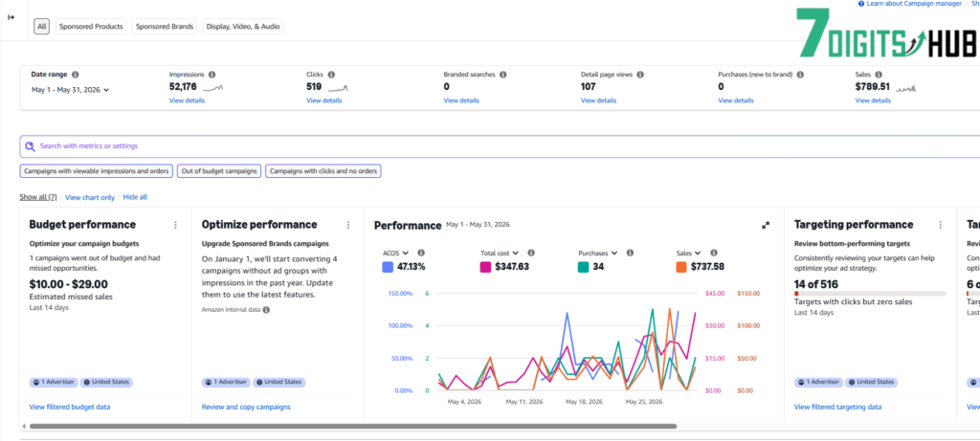The height and width of the screenshot is (441, 980).
Task: Click the Impressions sparkline thumbnail
Action: [212, 87]
